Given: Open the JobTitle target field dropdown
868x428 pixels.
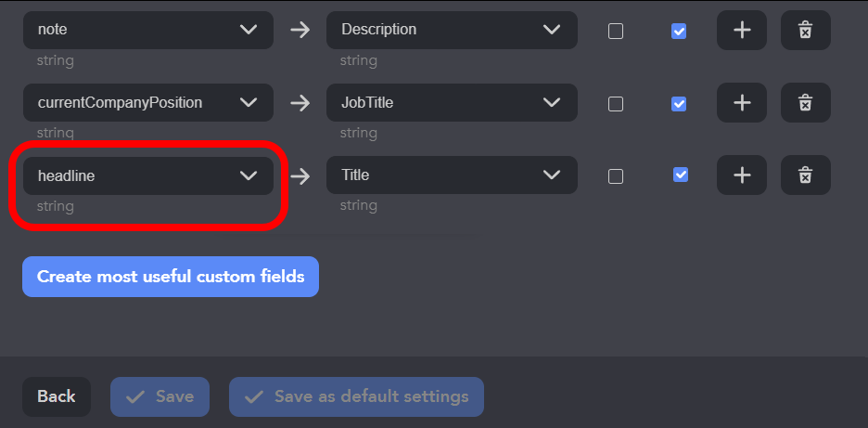Looking at the screenshot, I should click(x=452, y=103).
